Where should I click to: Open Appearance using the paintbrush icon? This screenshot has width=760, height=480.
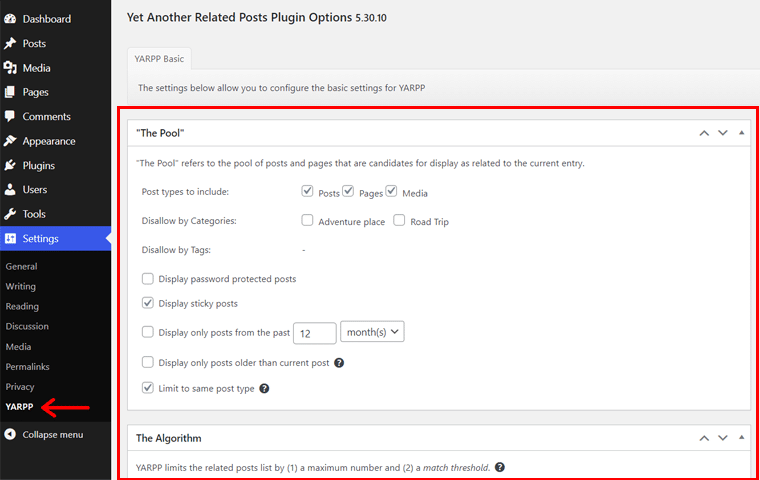pyautogui.click(x=10, y=141)
